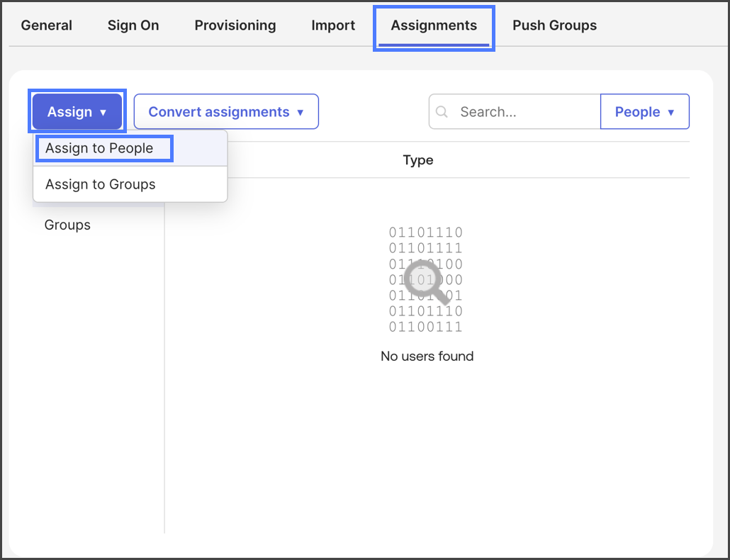Click the magnifier icon in the search box

[x=442, y=112]
